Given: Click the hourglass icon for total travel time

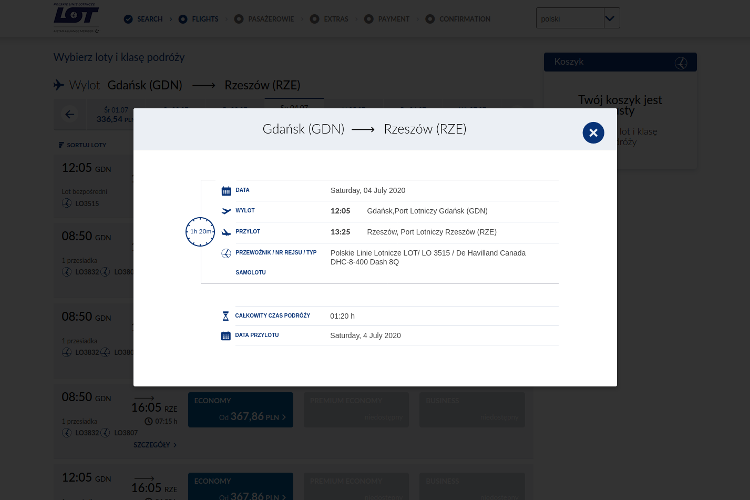Looking at the screenshot, I should point(225,316).
